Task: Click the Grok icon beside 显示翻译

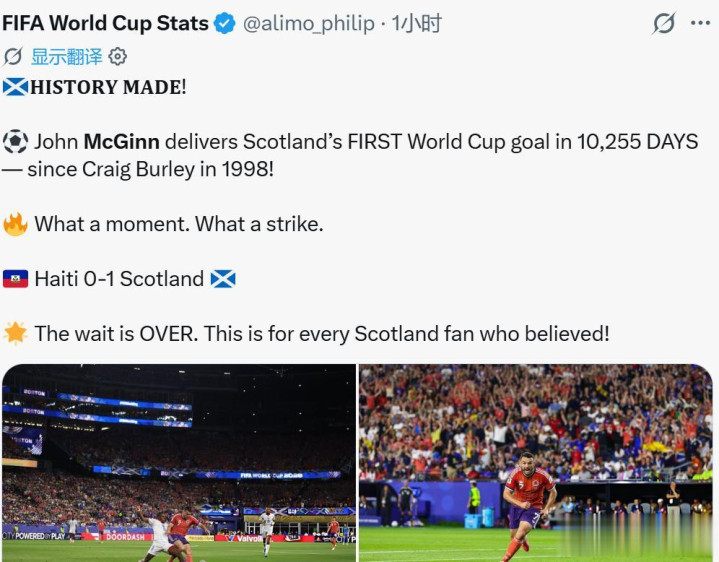Action: pyautogui.click(x=12, y=57)
